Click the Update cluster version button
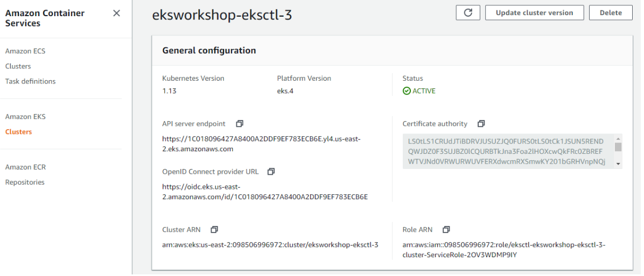The height and width of the screenshot is (276, 644). (534, 13)
